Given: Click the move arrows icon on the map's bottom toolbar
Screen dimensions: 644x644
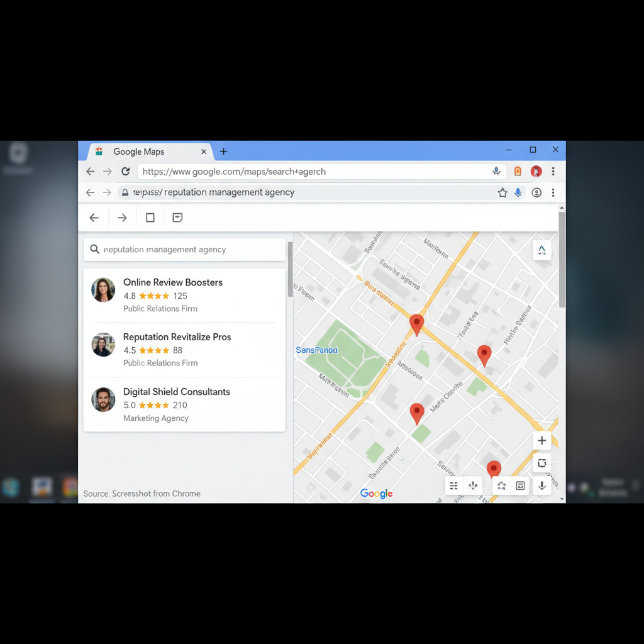Looking at the screenshot, I should tap(473, 486).
